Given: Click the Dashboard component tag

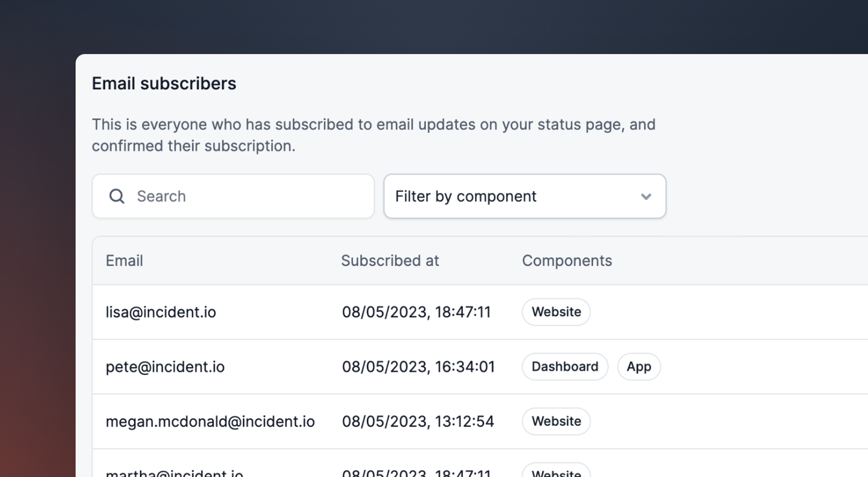Looking at the screenshot, I should click(x=565, y=366).
